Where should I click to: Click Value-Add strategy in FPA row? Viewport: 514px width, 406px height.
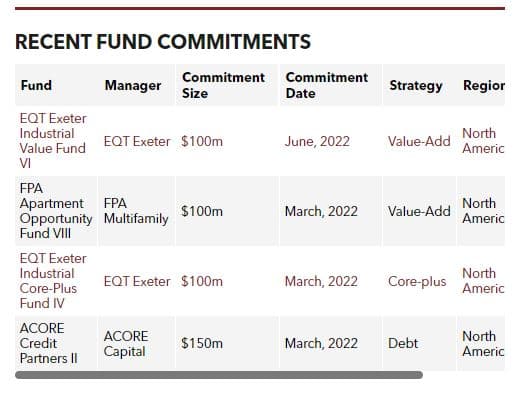click(419, 211)
